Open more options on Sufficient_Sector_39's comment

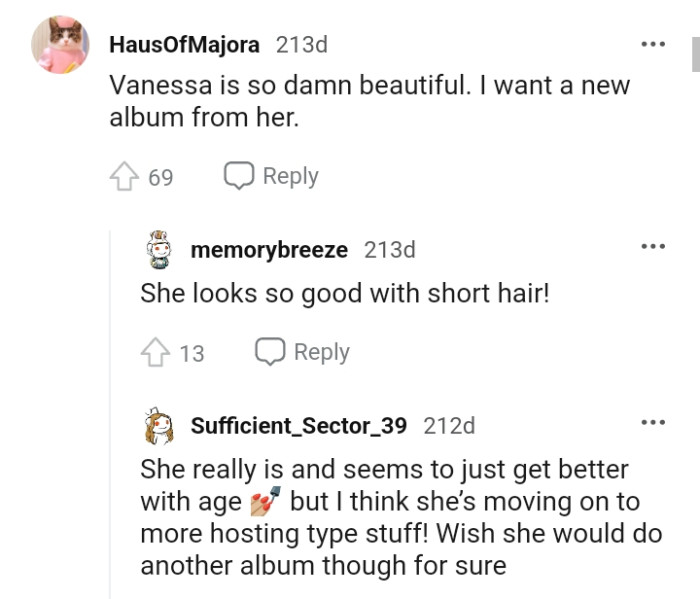point(653,423)
